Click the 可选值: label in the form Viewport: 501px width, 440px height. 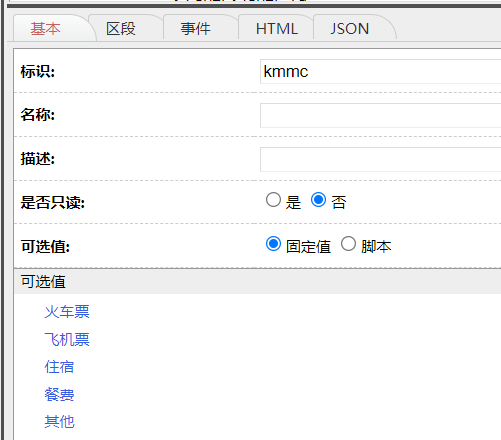click(45, 247)
